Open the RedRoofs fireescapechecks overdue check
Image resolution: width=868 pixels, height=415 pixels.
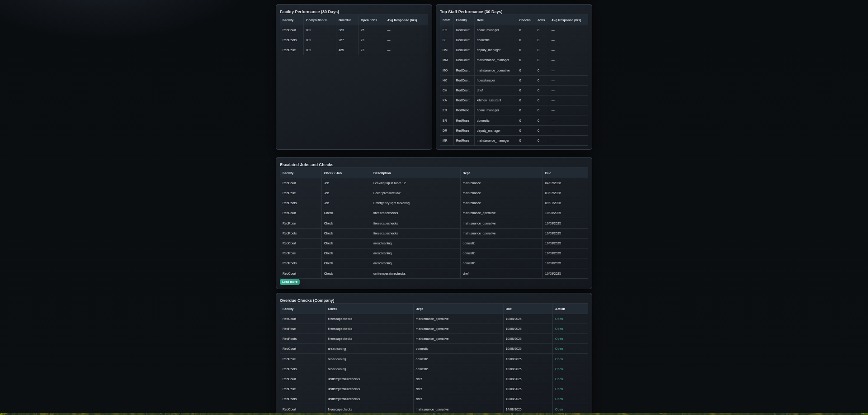tap(559, 339)
